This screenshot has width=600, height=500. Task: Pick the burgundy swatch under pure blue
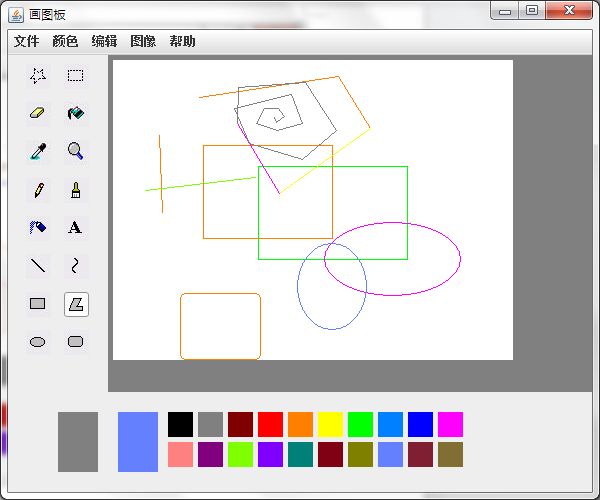point(421,454)
